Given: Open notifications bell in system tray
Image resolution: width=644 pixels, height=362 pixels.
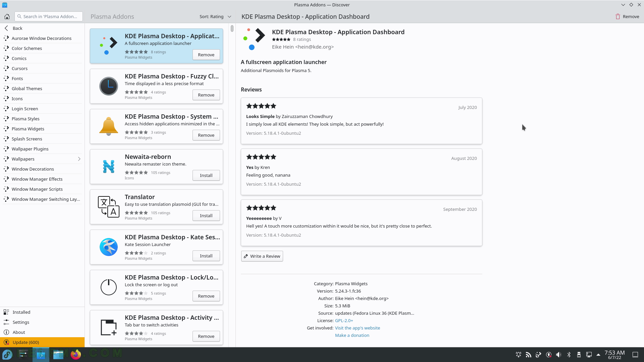Looking at the screenshot, I should tap(519, 355).
